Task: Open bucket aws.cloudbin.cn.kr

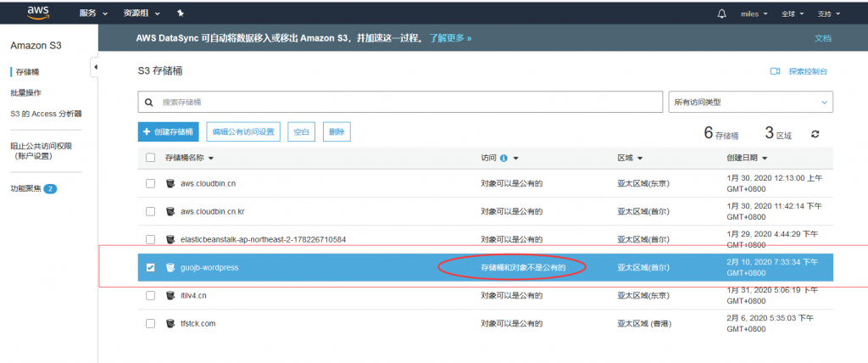Action: 214,212
